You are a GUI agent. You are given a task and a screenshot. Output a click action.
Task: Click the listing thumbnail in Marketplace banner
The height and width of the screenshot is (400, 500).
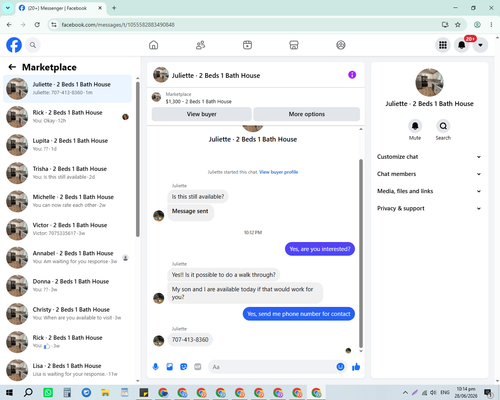[x=156, y=97]
